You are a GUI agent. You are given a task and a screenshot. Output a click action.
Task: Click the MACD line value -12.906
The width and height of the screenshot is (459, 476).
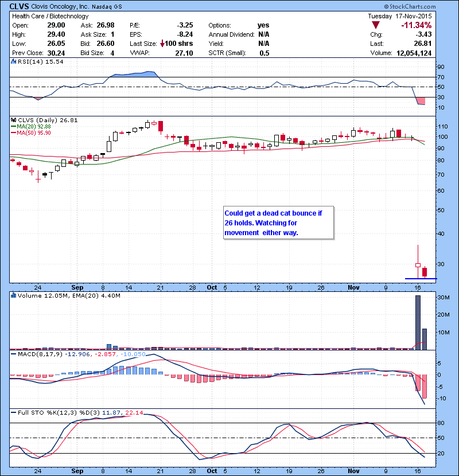(x=77, y=354)
